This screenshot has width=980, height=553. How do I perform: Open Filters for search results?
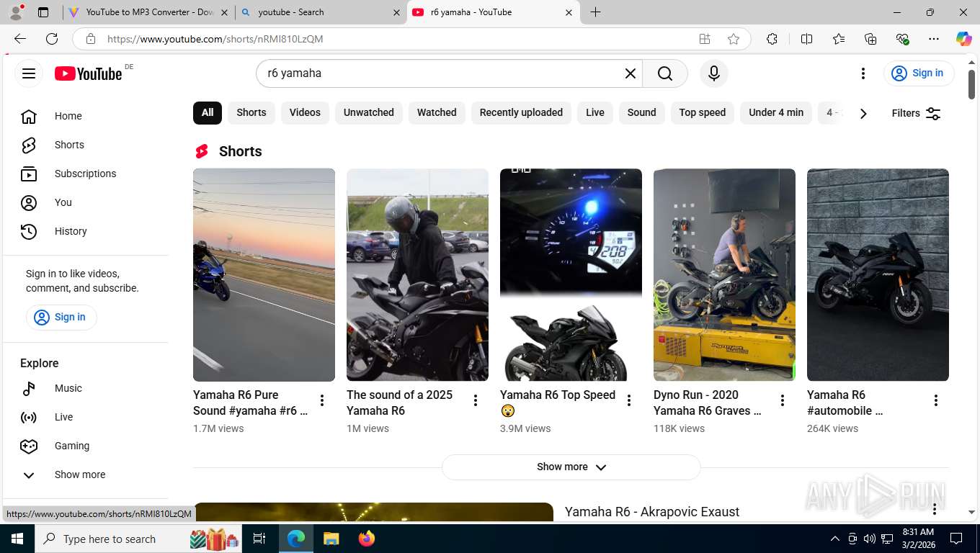tap(916, 113)
